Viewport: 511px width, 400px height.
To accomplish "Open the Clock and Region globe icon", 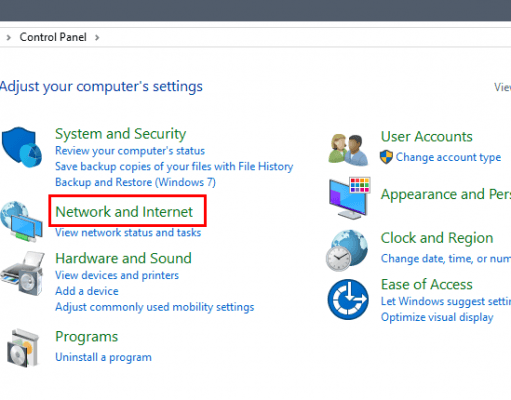I will tap(347, 250).
